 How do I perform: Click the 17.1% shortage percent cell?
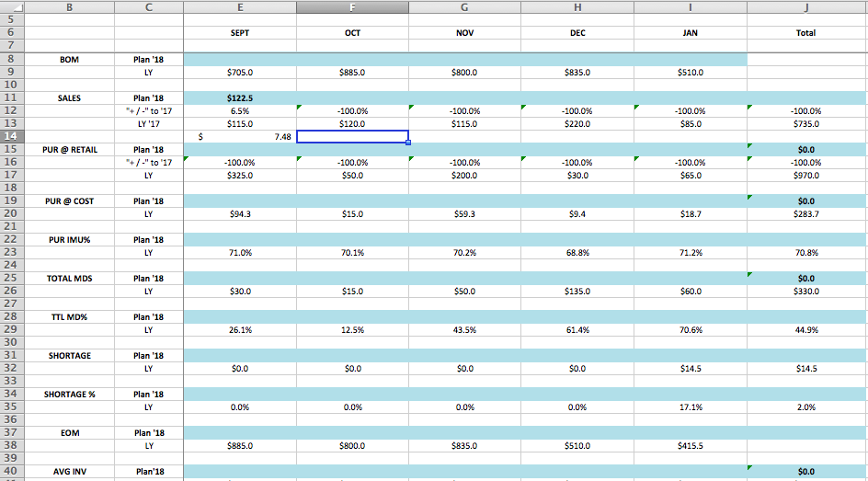[691, 407]
